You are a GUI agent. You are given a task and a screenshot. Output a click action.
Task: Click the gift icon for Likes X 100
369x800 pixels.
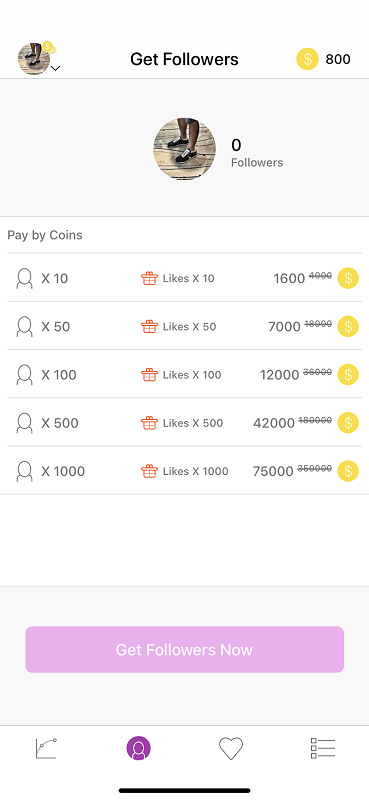click(x=150, y=374)
